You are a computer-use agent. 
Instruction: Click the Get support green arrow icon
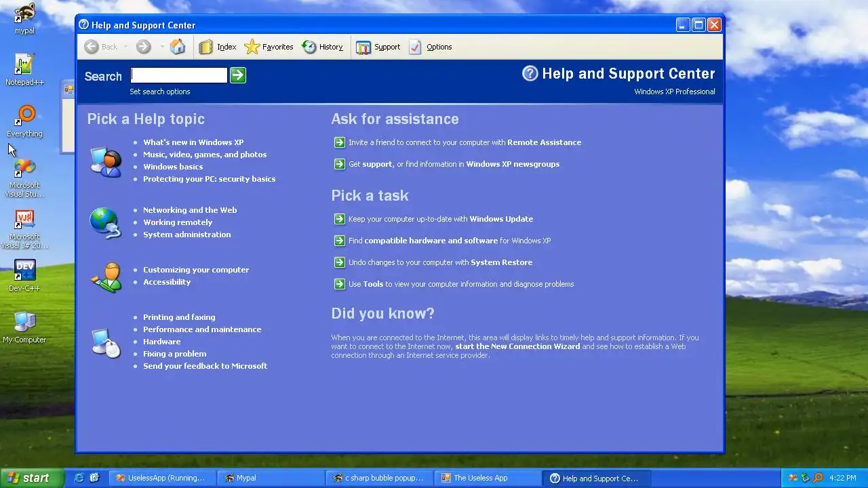[x=340, y=164]
